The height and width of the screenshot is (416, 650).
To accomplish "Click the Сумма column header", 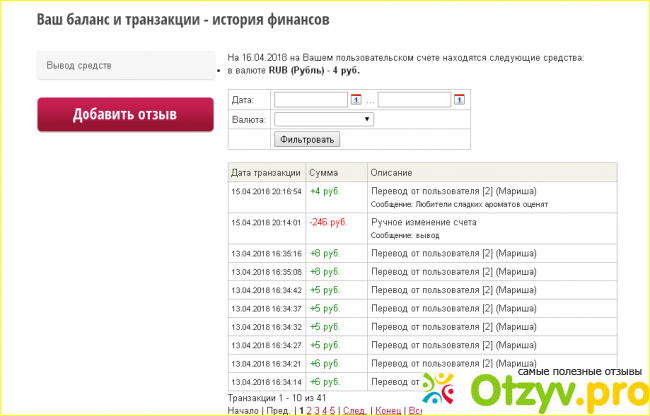I will [x=324, y=172].
